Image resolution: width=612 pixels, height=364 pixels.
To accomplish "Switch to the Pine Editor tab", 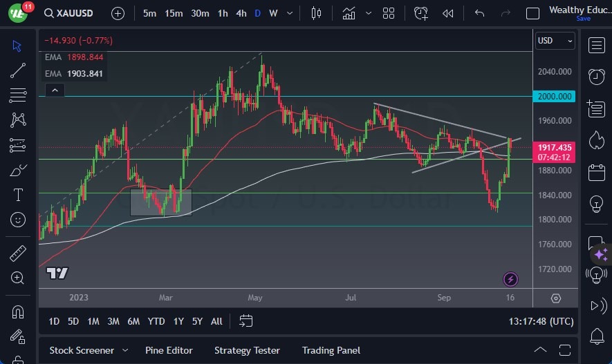I will pyautogui.click(x=169, y=350).
